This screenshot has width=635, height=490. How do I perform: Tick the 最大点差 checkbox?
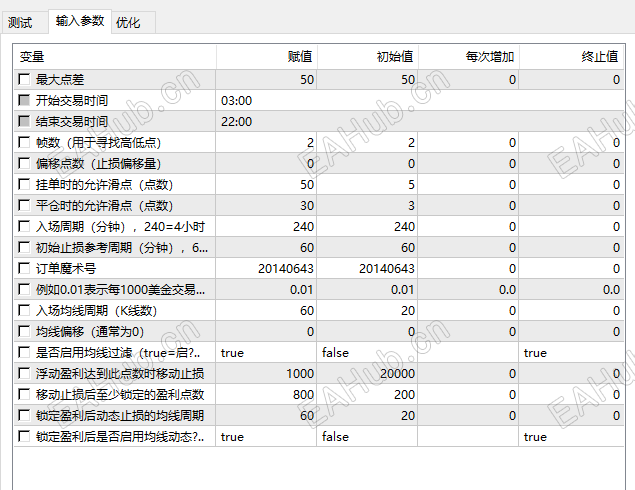coord(24,79)
